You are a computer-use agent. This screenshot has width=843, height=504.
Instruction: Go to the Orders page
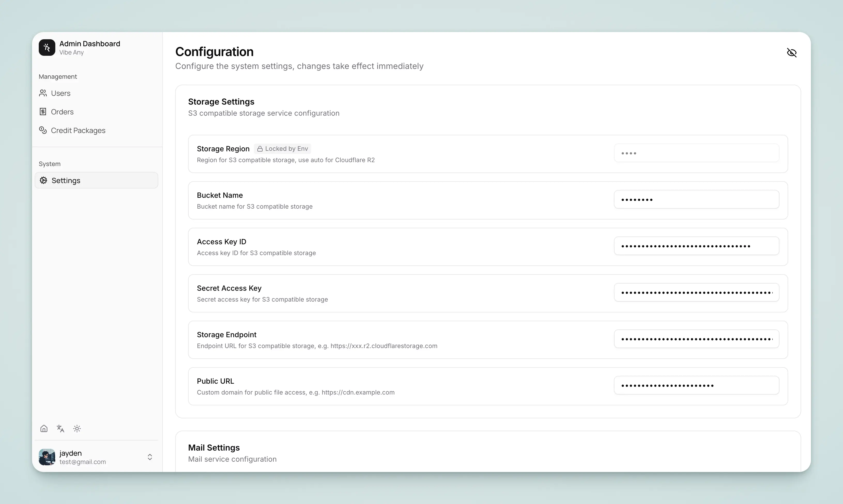(62, 112)
